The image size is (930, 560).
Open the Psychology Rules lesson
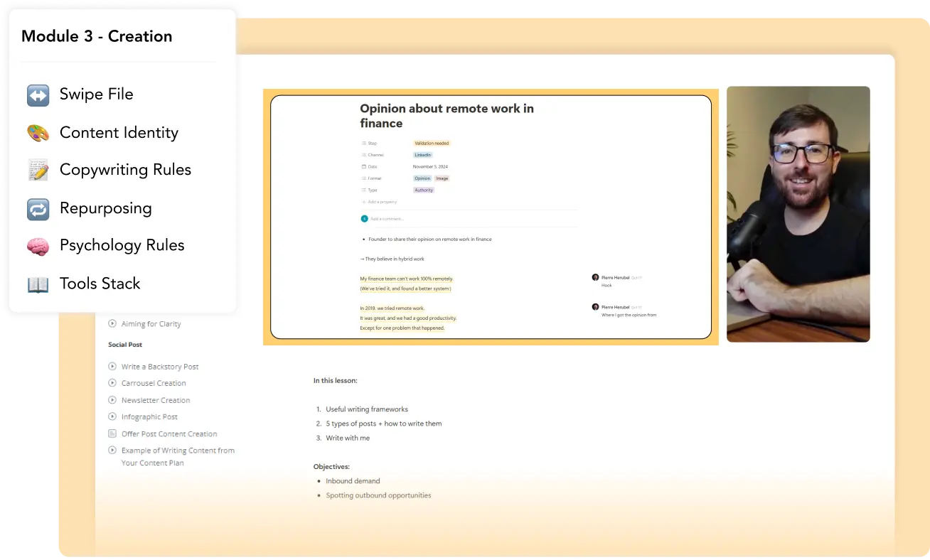tap(122, 245)
